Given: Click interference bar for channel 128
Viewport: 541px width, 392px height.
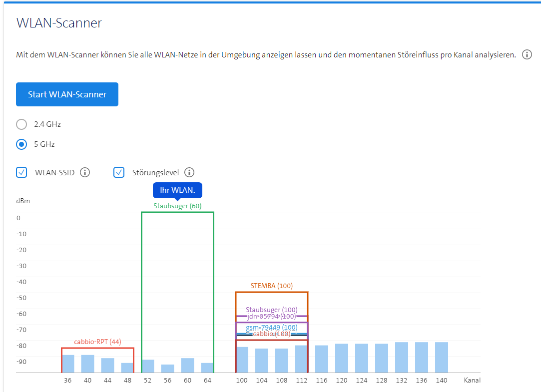Looking at the screenshot, I should point(381,358).
